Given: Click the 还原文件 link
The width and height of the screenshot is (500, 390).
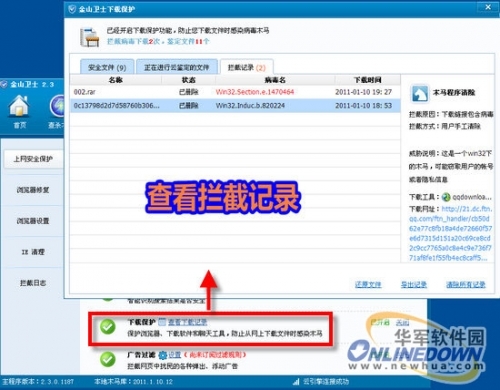Looking at the screenshot, I should (x=368, y=284).
